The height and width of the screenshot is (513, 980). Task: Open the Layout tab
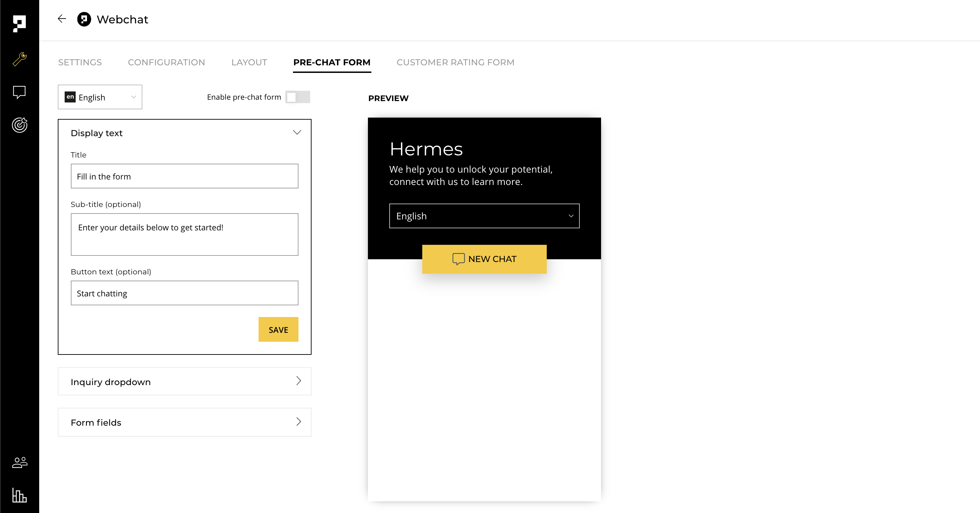(249, 62)
